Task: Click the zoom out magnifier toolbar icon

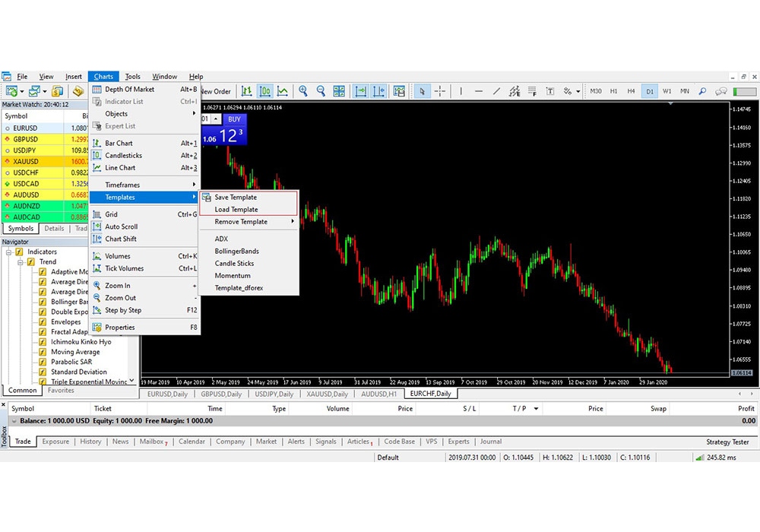Action: 321,91
